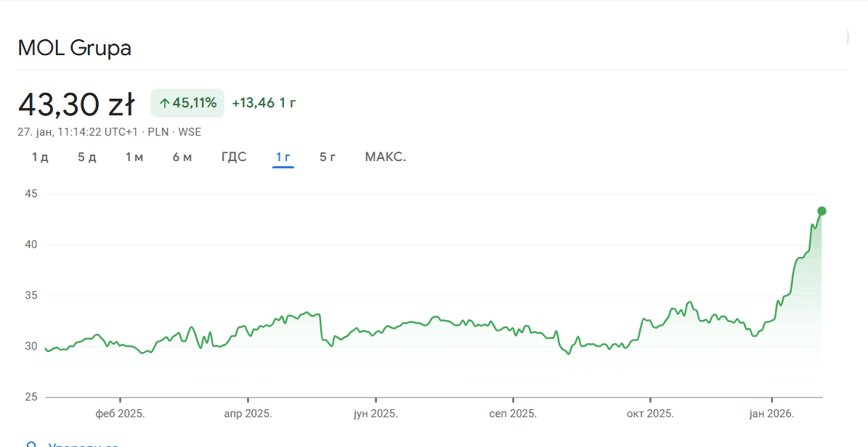The image size is (868, 447).
Task: Click the феб 2025. axis label
Action: [120, 414]
